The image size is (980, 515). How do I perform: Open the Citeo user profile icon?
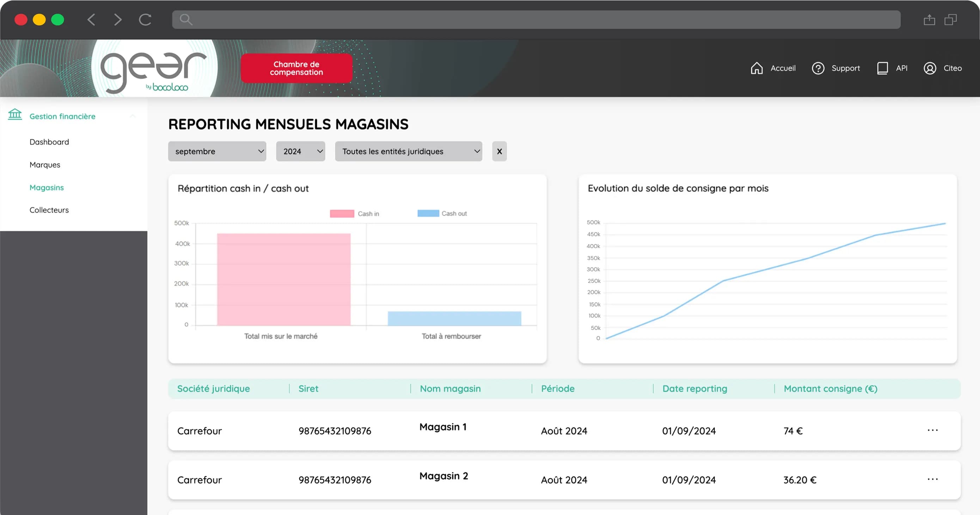(930, 68)
